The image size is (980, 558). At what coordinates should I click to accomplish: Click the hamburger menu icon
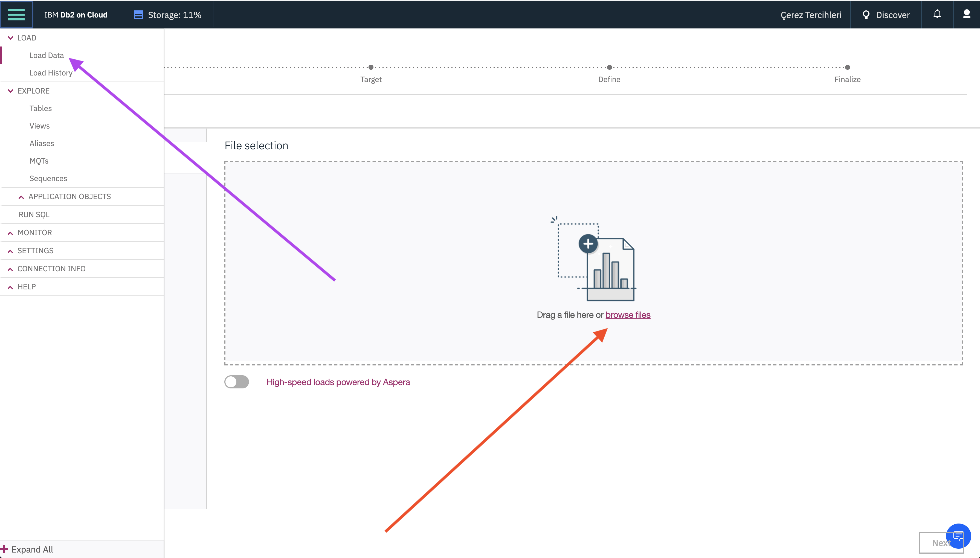point(16,14)
